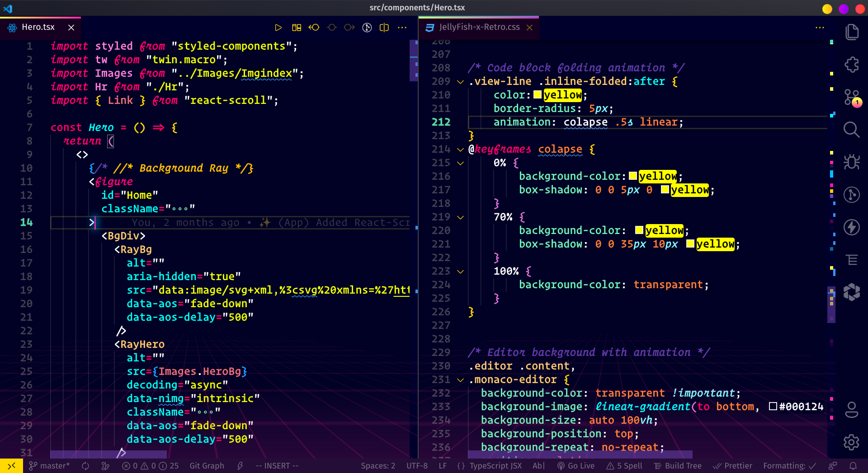Open the git graph icon in activity bar

[852, 195]
